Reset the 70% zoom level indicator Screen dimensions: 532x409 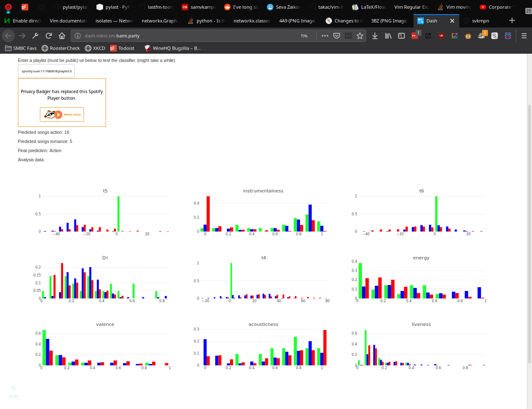(304, 36)
